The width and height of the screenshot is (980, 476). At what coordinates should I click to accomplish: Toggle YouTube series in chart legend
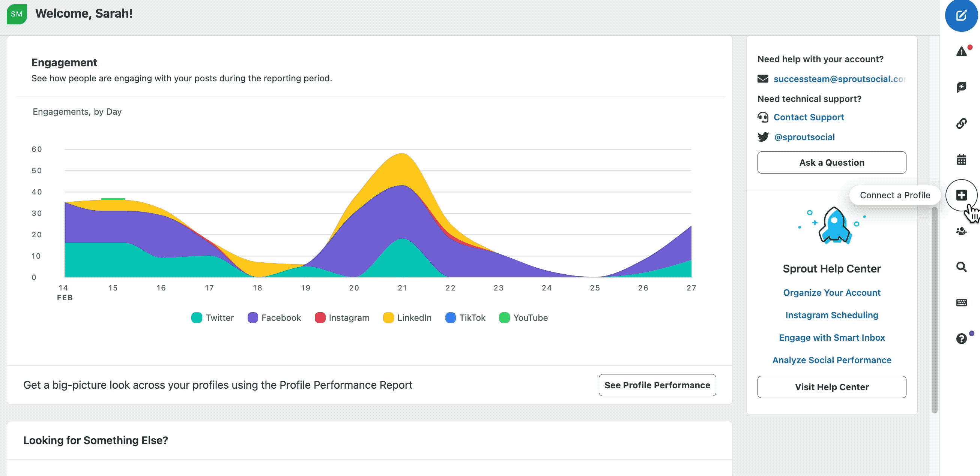pyautogui.click(x=523, y=317)
